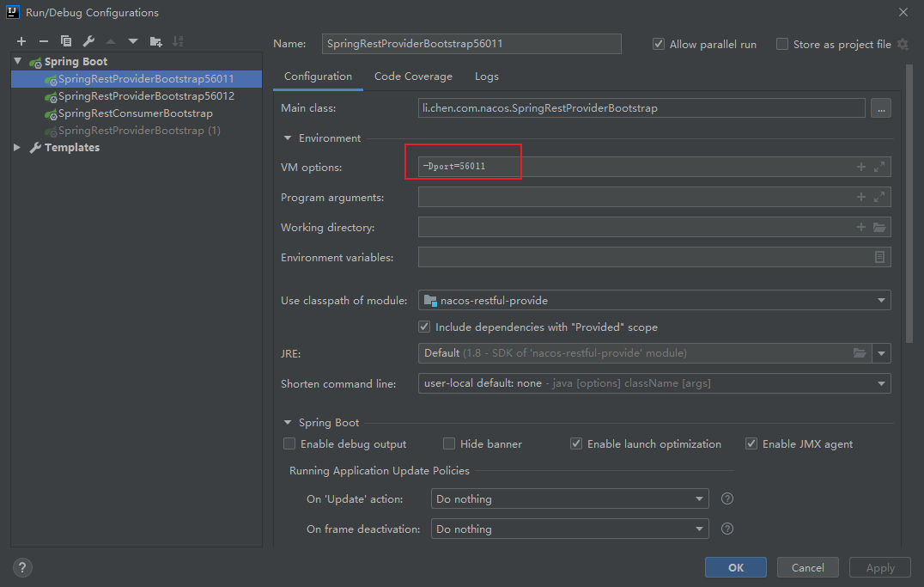Move configuration down arrow
The height and width of the screenshot is (587, 924).
pos(133,41)
